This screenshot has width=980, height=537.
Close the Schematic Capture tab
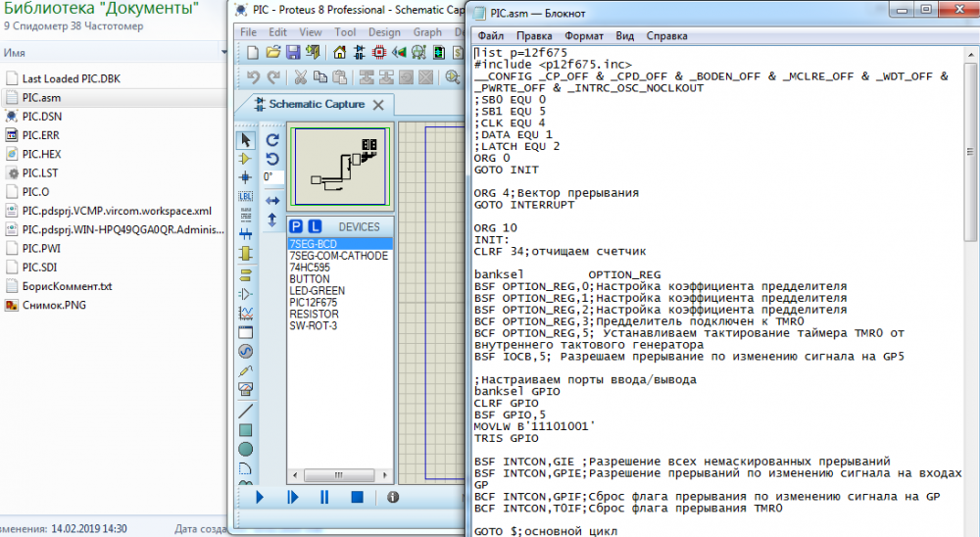pos(379,104)
